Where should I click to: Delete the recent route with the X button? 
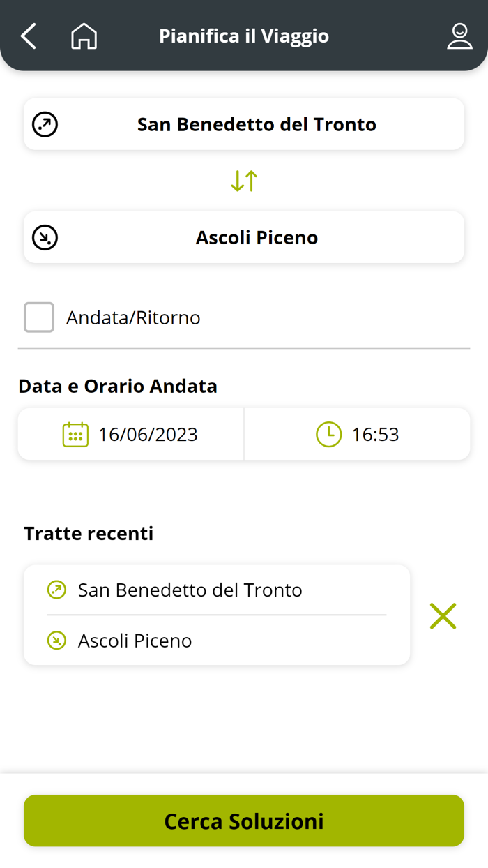tap(443, 615)
